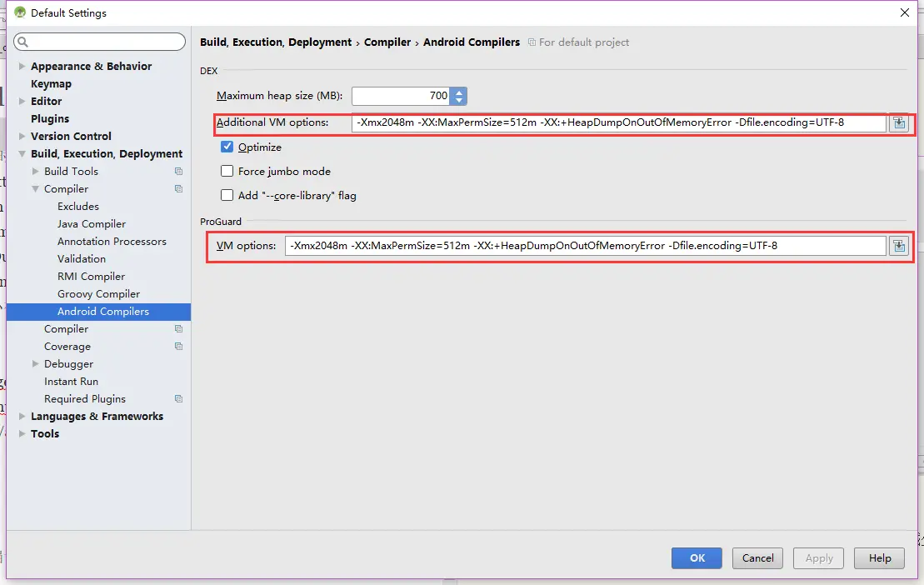Click project-level icon next to Coverage

(178, 347)
